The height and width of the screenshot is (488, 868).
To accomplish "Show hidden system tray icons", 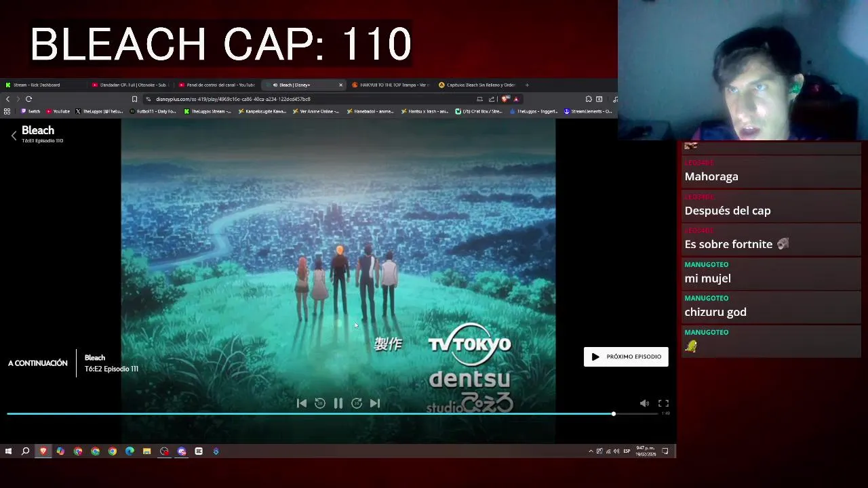I will pos(591,451).
